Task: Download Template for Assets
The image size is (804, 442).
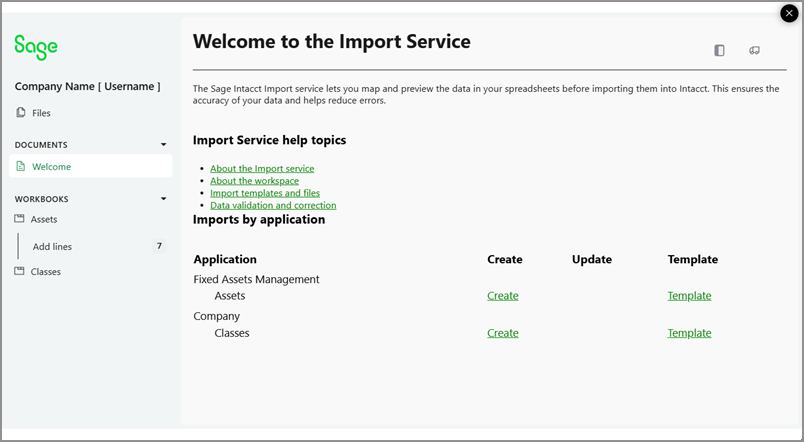Action: pyautogui.click(x=689, y=296)
